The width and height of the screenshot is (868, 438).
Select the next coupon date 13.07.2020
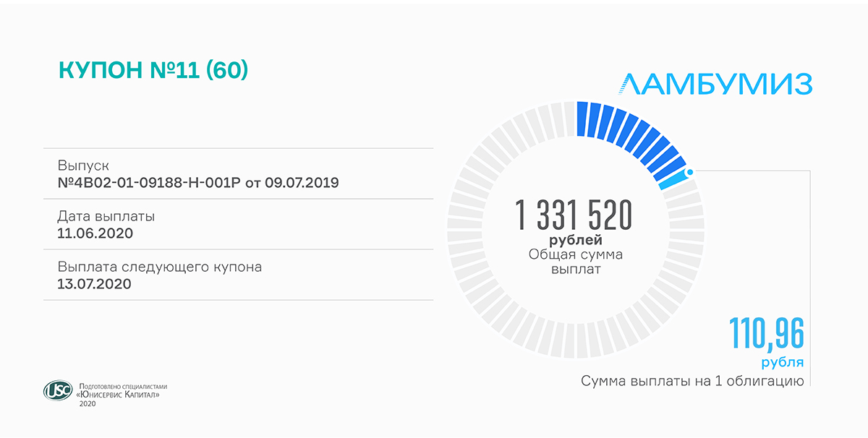[x=94, y=284]
